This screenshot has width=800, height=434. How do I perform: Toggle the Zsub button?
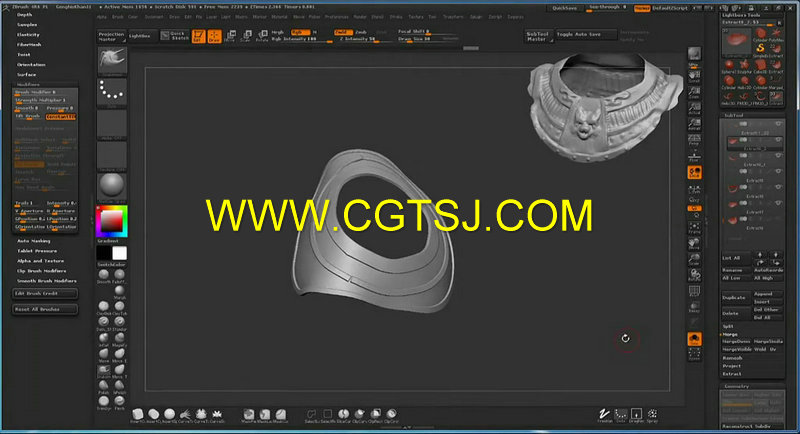pyautogui.click(x=361, y=32)
